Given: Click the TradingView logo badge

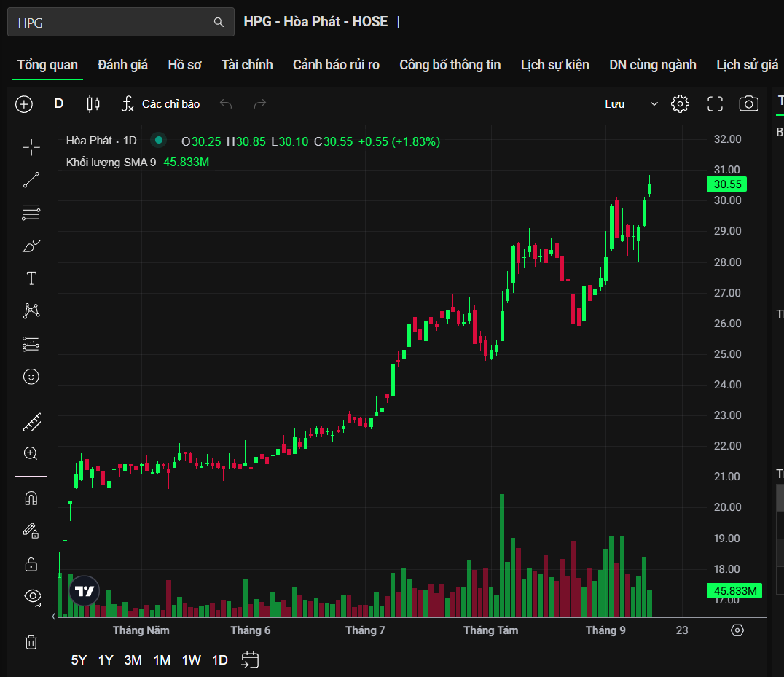Looking at the screenshot, I should (84, 591).
